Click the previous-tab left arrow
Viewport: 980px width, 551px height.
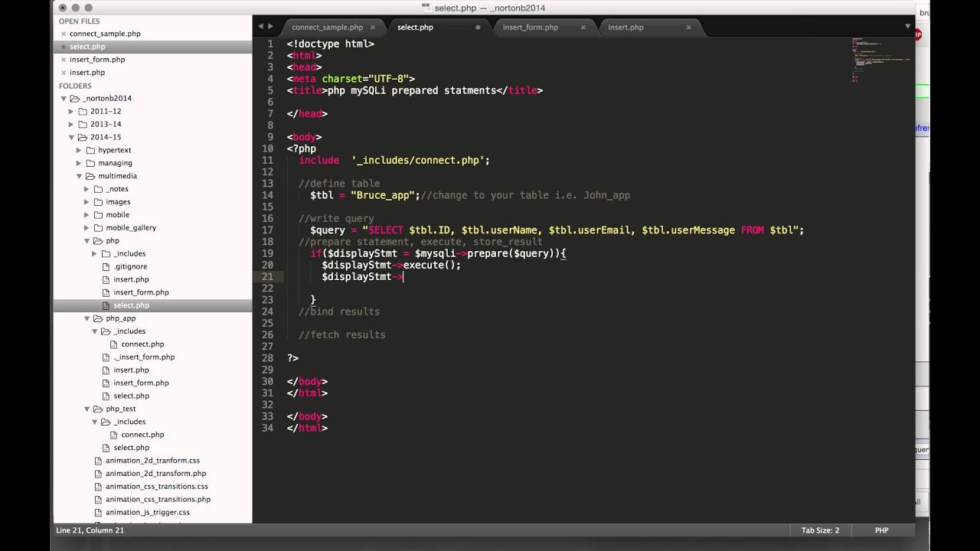pos(260,27)
